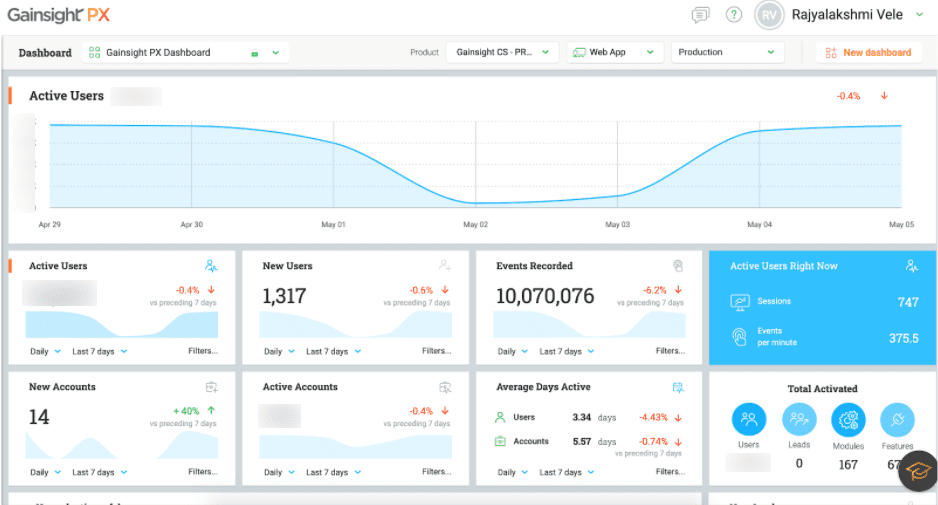Open Filters in Events Recorded widget
This screenshot has height=505, width=938.
click(670, 351)
